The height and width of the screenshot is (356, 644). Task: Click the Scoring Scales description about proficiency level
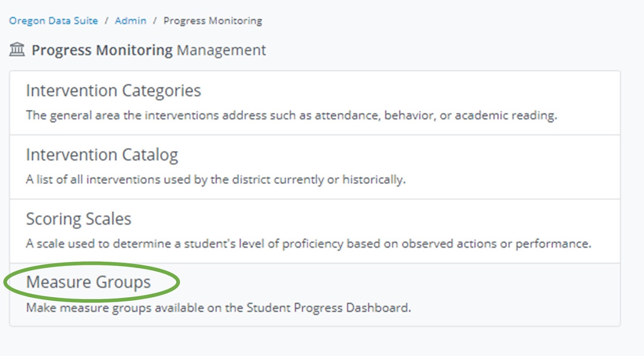[308, 244]
